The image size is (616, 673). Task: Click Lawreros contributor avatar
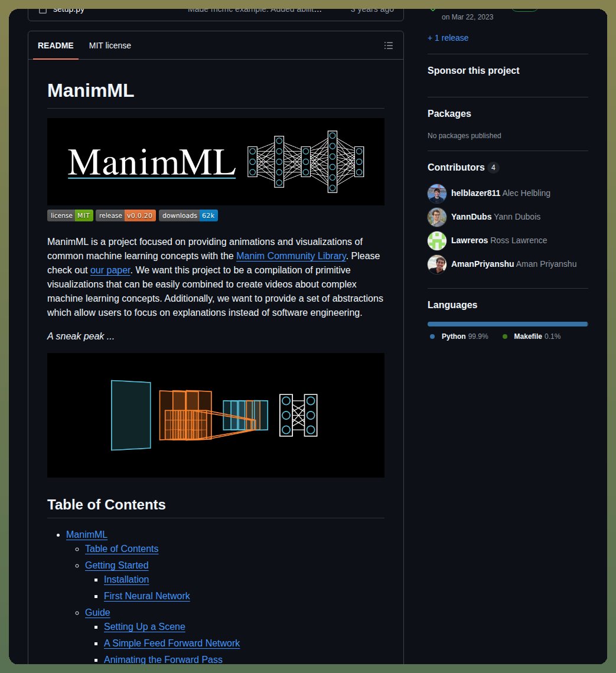pyautogui.click(x=437, y=241)
